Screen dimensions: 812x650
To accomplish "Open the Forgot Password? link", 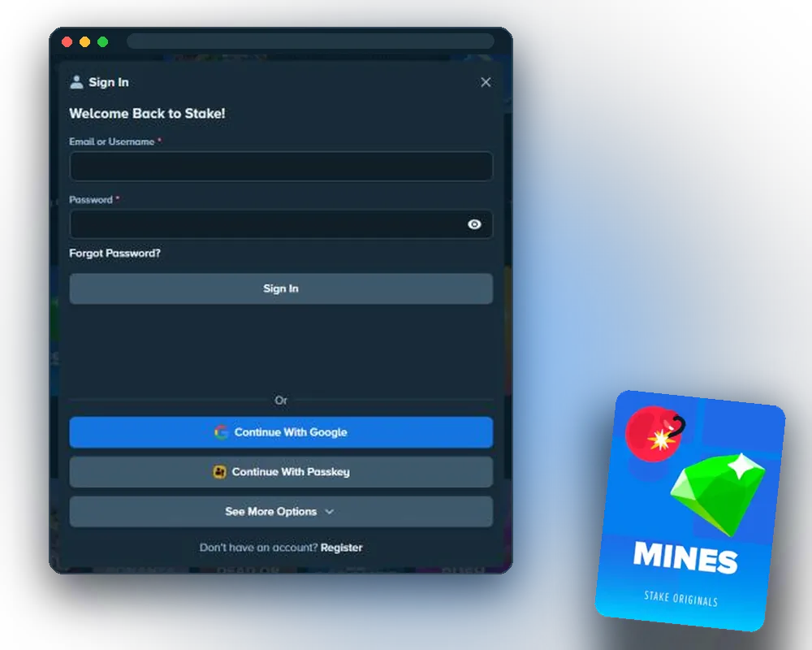I will tap(115, 253).
